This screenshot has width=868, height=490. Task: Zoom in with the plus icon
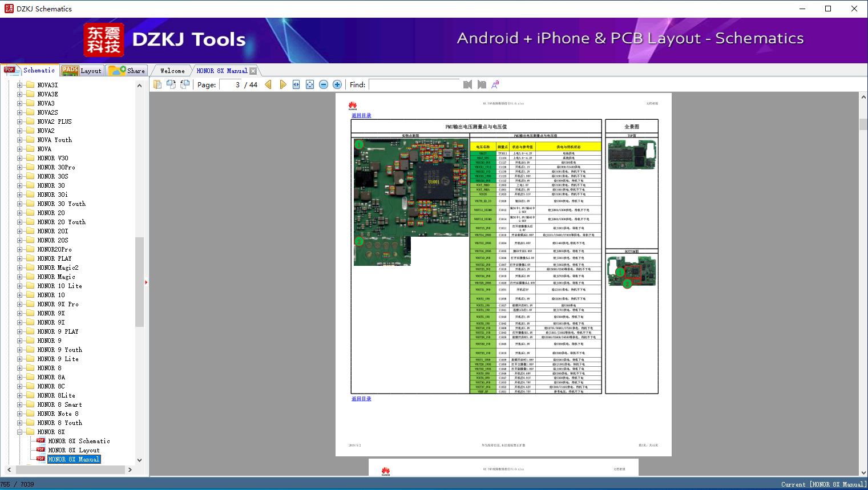[x=337, y=84]
